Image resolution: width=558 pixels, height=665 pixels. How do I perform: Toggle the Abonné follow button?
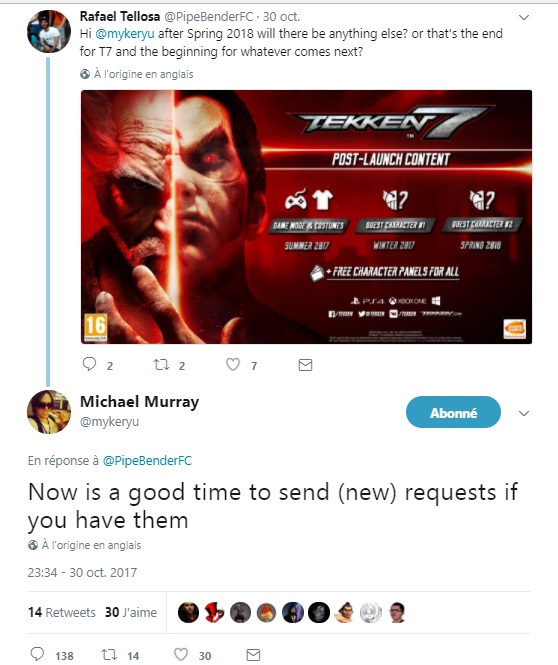click(x=453, y=412)
